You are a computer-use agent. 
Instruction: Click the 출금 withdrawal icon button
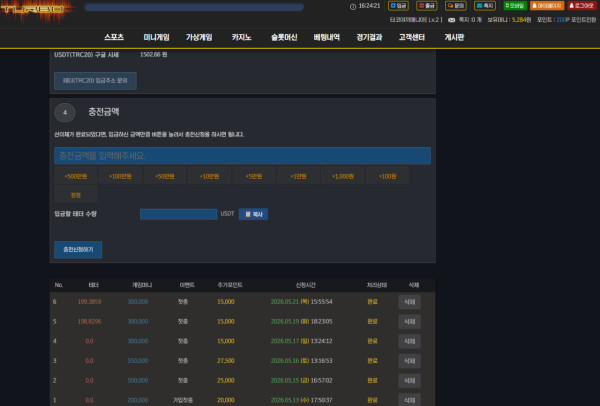(x=427, y=6)
